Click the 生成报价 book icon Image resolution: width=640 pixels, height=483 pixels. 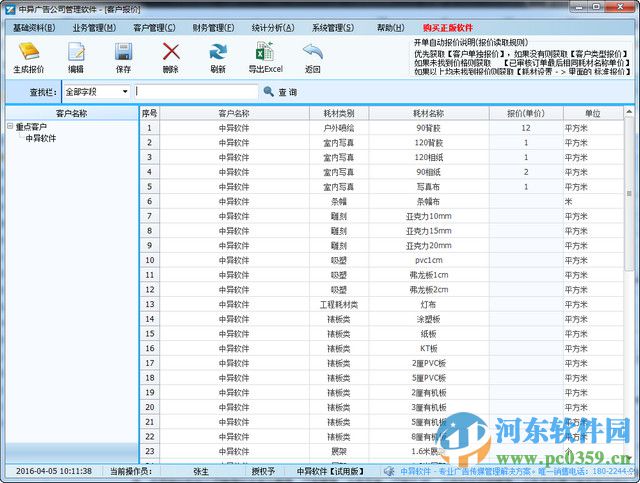29,52
